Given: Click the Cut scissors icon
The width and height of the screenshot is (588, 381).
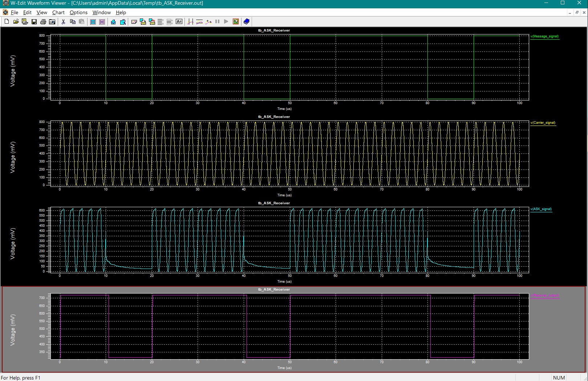Looking at the screenshot, I should point(63,22).
